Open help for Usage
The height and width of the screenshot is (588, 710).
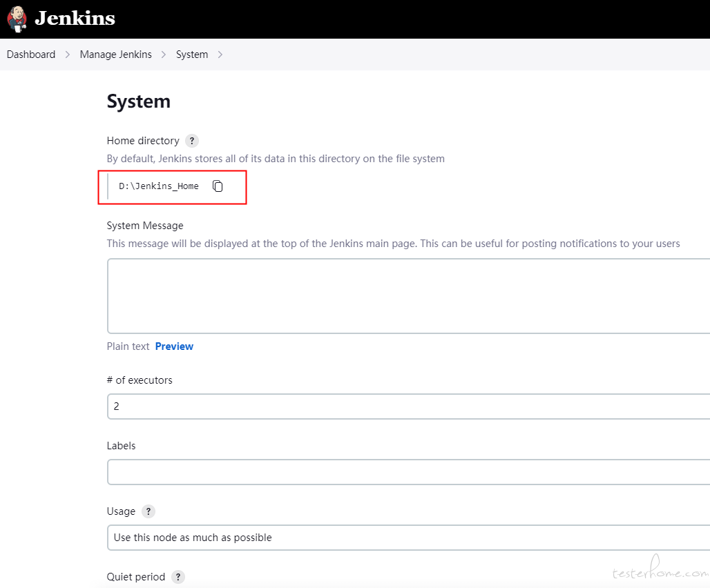click(x=148, y=511)
